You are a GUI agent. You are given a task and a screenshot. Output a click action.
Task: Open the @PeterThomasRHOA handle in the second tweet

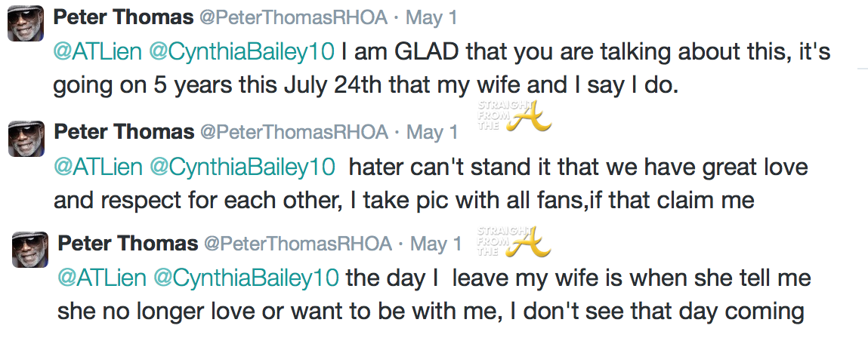pyautogui.click(x=294, y=132)
